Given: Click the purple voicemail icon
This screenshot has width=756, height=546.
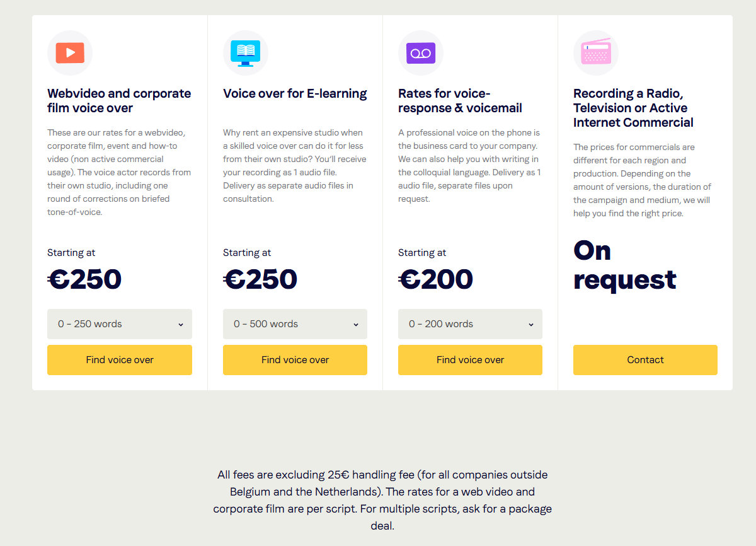Looking at the screenshot, I should tap(420, 53).
